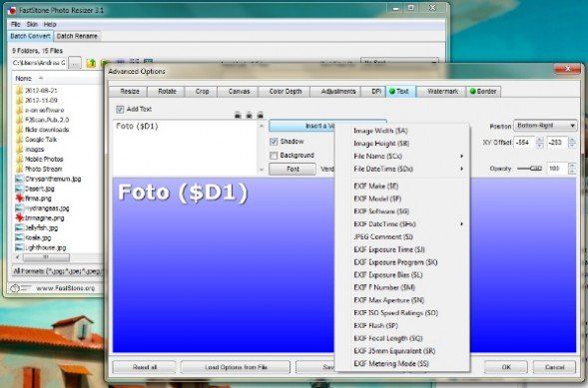Click the Insert a Variable button
This screenshot has width=588, height=388.
(x=301, y=126)
